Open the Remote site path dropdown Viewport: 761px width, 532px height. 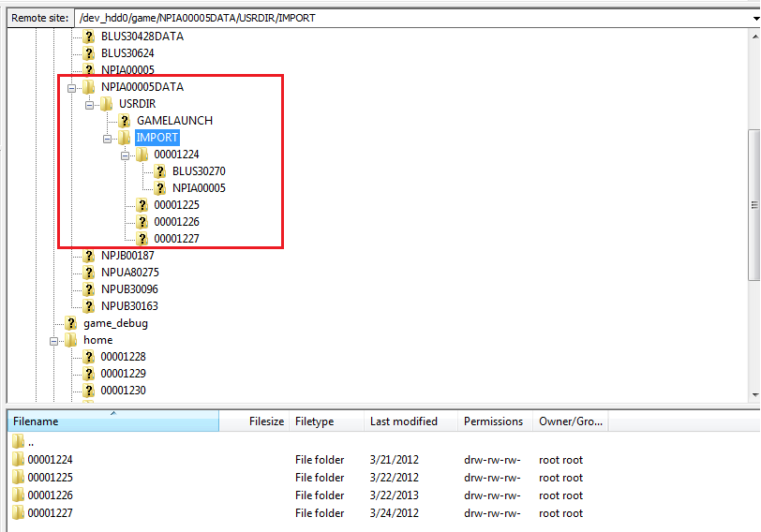click(755, 19)
